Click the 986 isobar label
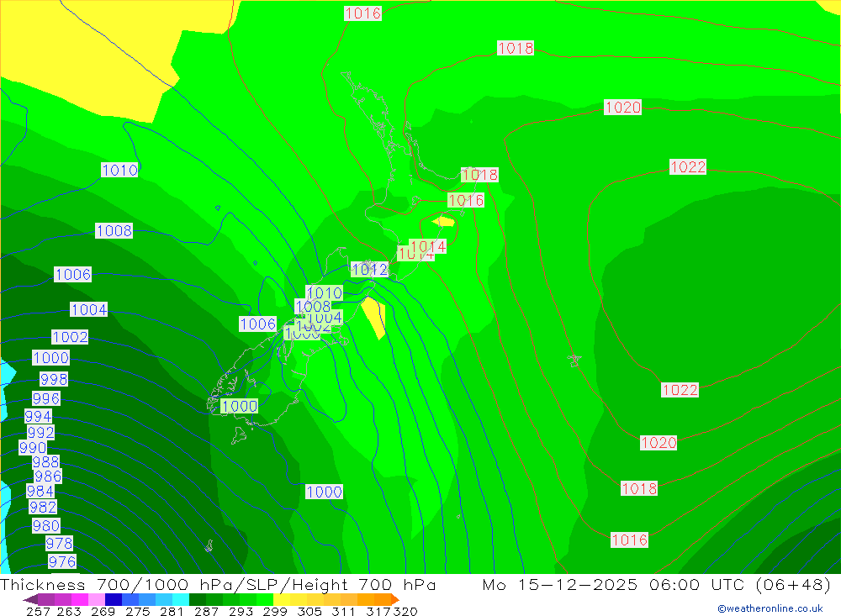Screen dimensions: 841x616 coord(48,476)
